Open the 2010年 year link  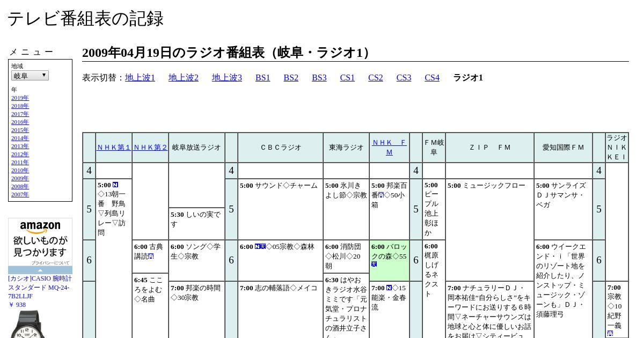[x=20, y=170]
